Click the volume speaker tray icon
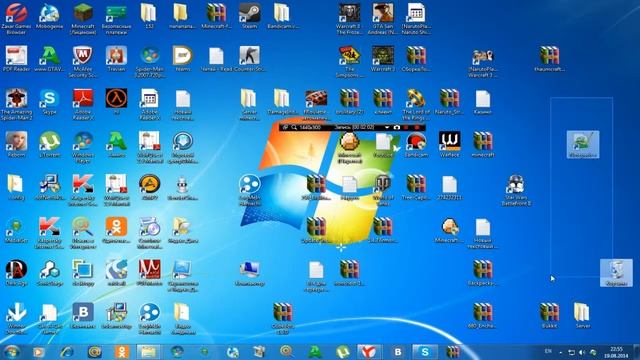Viewport: 640px width, 360px height. pyautogui.click(x=582, y=352)
